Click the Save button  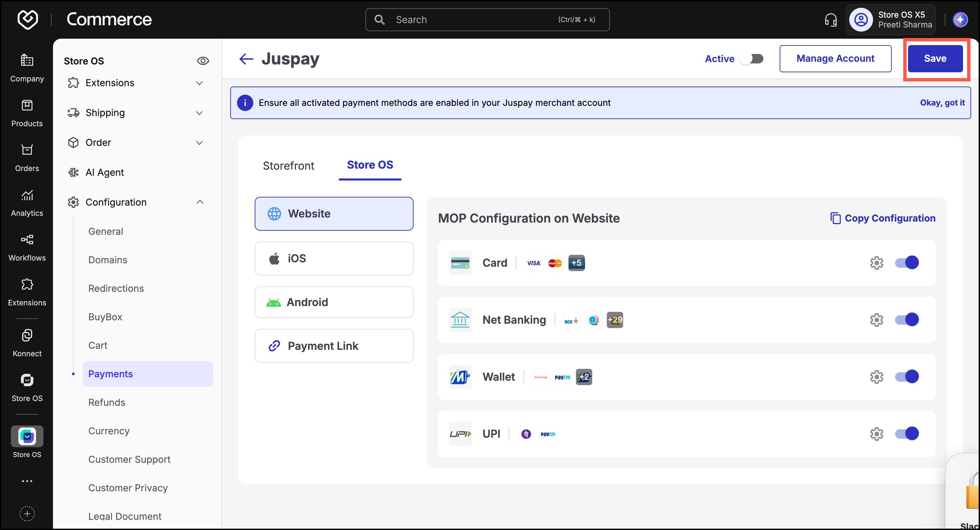[936, 59]
